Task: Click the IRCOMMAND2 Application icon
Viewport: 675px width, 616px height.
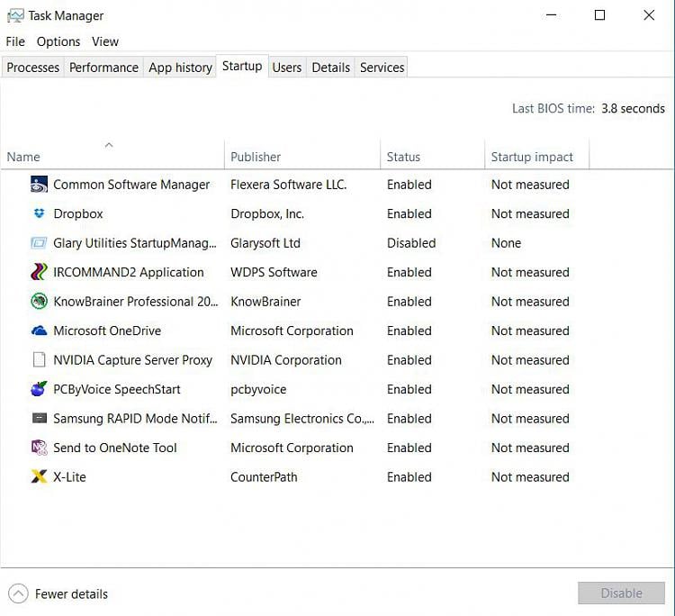Action: 39,272
